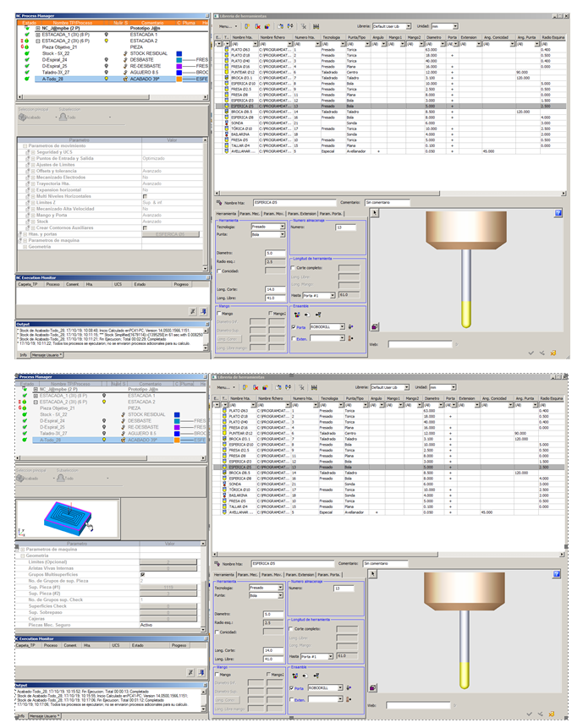The height and width of the screenshot is (728, 583).
Task: Open Param. Extension tab in upper screenshot
Action: 302,214
